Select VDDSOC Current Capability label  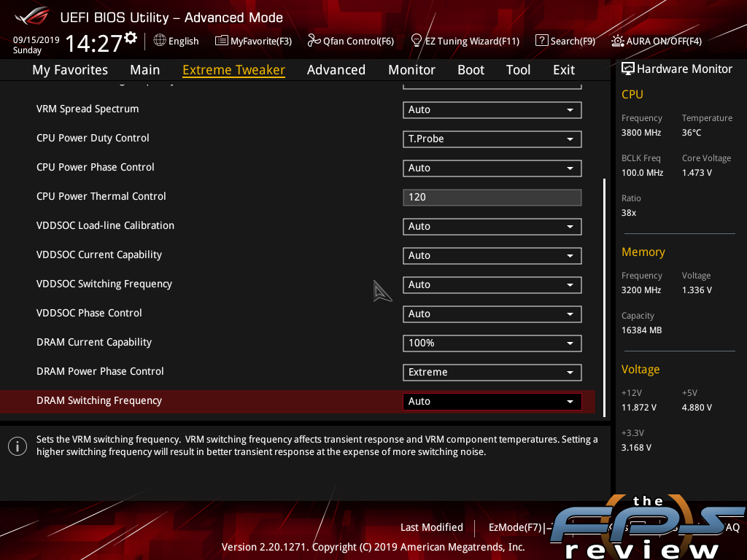pyautogui.click(x=99, y=254)
